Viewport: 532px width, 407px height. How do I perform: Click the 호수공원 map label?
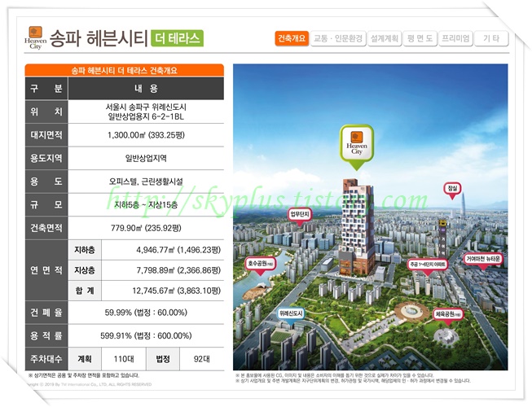coord(261,265)
